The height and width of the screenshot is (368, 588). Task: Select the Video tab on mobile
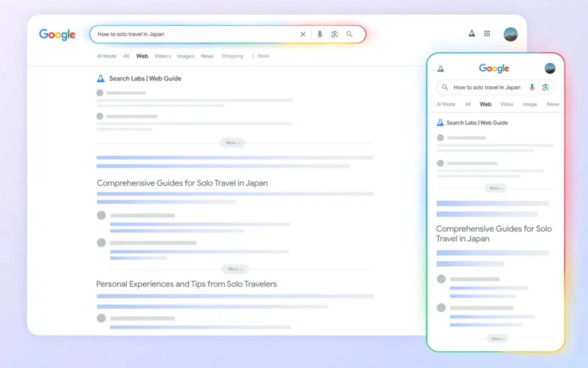click(506, 105)
